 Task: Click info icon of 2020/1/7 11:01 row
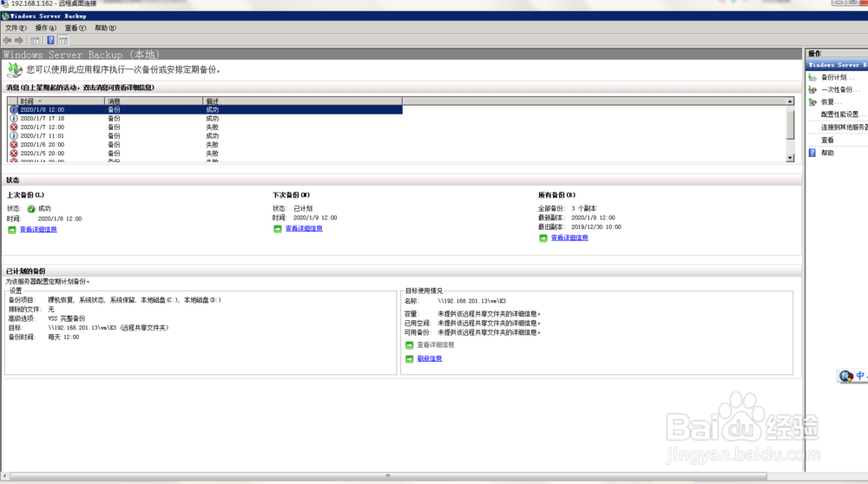coord(14,135)
